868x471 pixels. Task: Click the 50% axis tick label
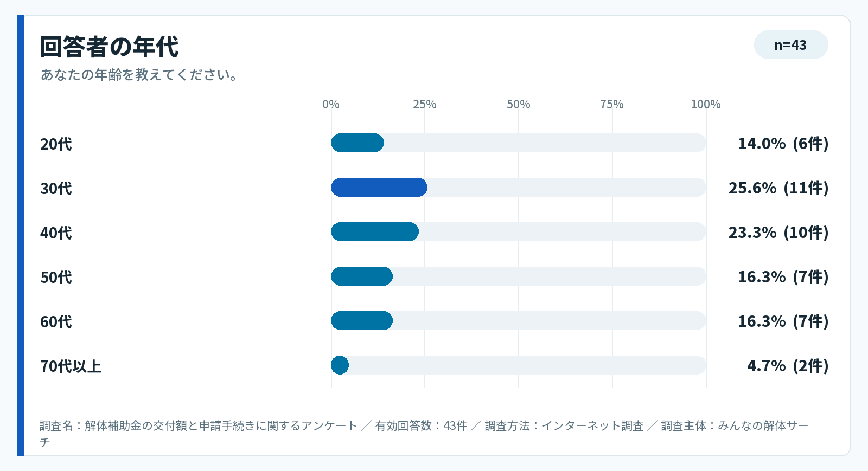519,104
